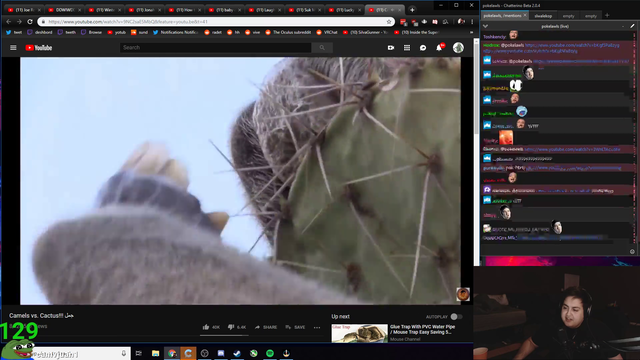Image resolution: width=640 pixels, height=360 pixels.
Task: Open the VRChat bookmark
Action: [327, 32]
